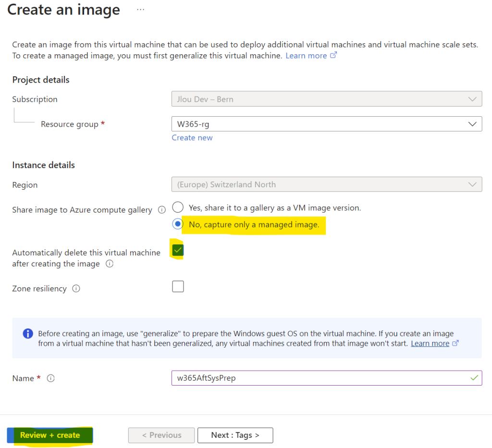
Task: Click the blue information icon in the generalize notice
Action: pyautogui.click(x=28, y=334)
